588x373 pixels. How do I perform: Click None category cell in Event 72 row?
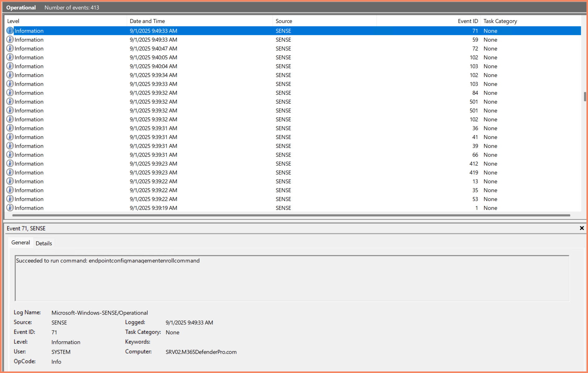click(x=490, y=48)
